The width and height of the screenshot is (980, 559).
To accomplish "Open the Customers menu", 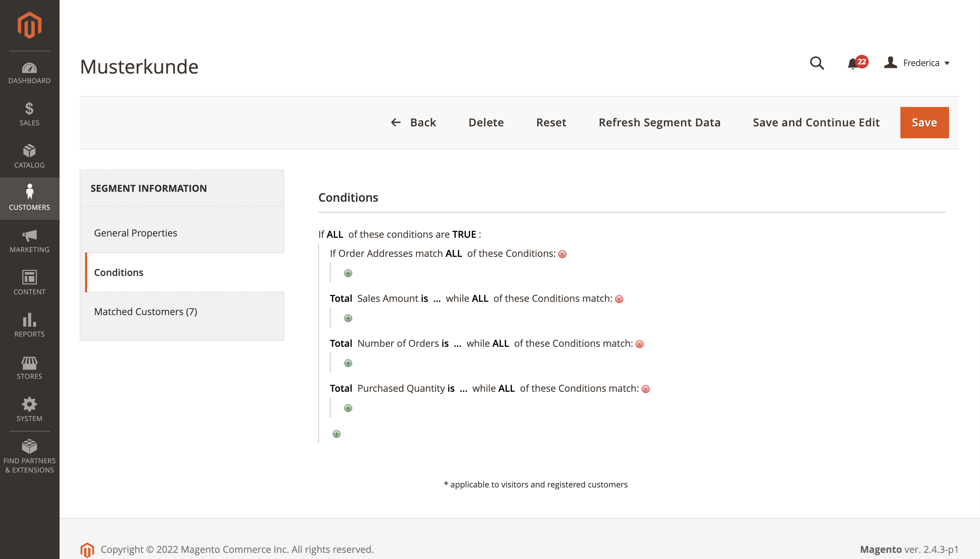I will (x=30, y=199).
